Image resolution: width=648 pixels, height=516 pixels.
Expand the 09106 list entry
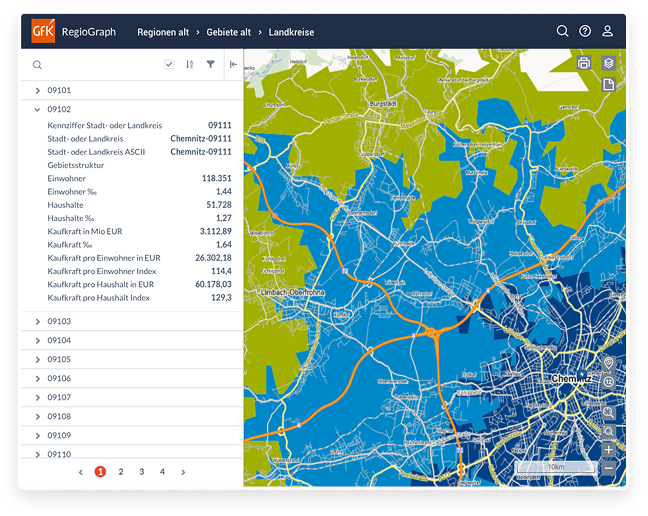coord(37,378)
